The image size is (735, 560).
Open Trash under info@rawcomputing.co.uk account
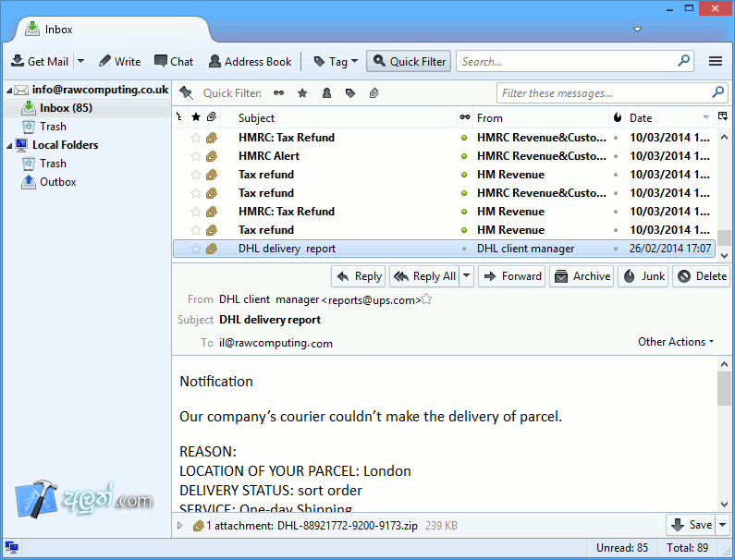(x=44, y=127)
